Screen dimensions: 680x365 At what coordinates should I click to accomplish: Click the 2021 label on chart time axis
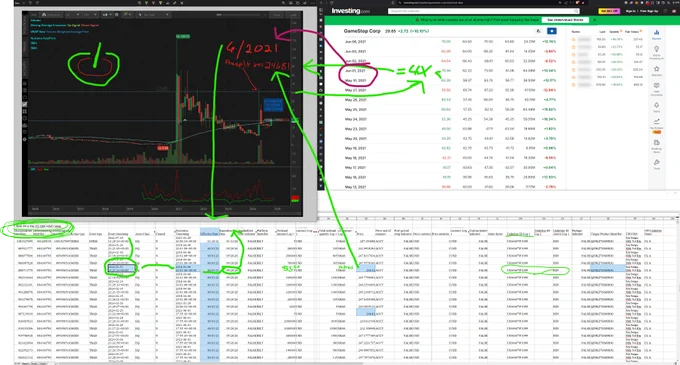click(179, 209)
